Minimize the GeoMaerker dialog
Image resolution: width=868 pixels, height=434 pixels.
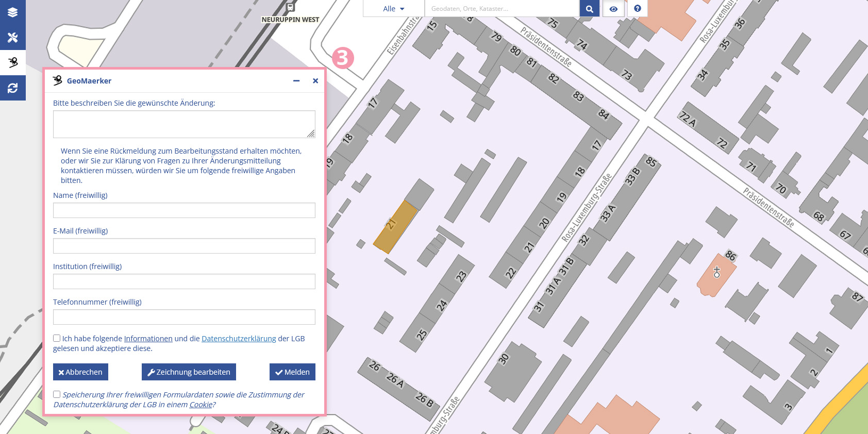pyautogui.click(x=296, y=81)
